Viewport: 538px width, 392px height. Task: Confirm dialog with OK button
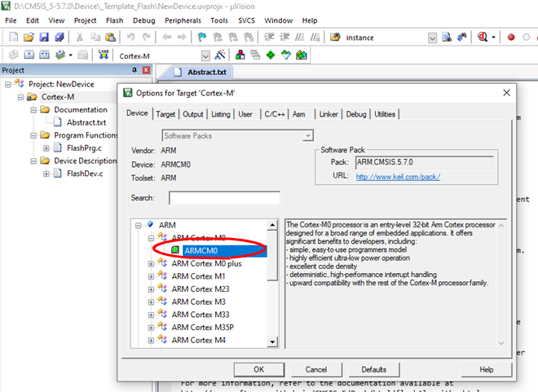(x=259, y=369)
